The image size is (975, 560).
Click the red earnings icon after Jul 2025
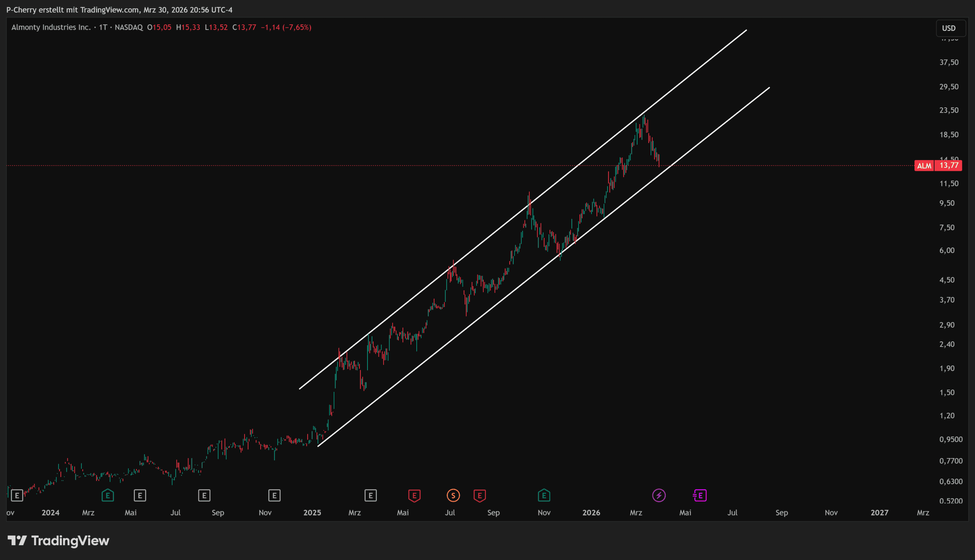[480, 495]
